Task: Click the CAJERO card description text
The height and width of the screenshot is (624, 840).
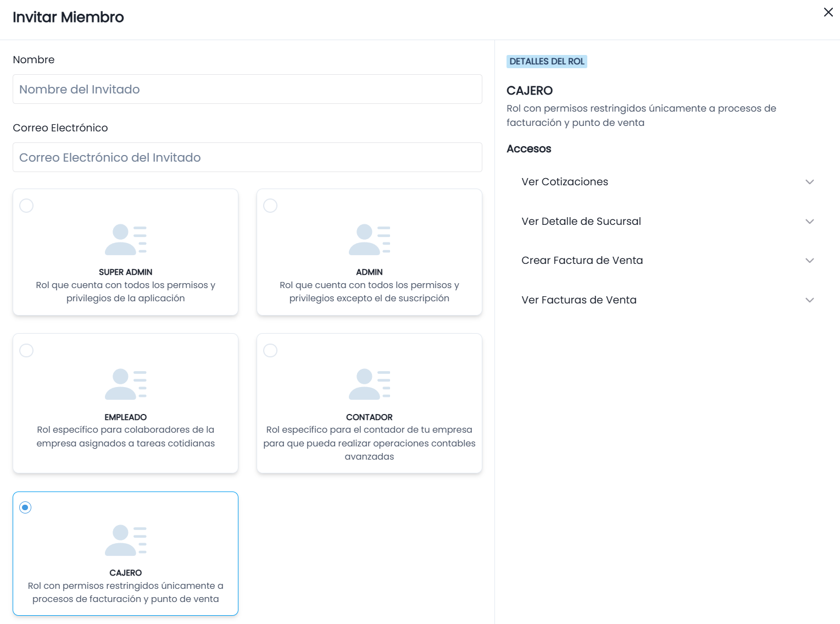Action: point(126,593)
